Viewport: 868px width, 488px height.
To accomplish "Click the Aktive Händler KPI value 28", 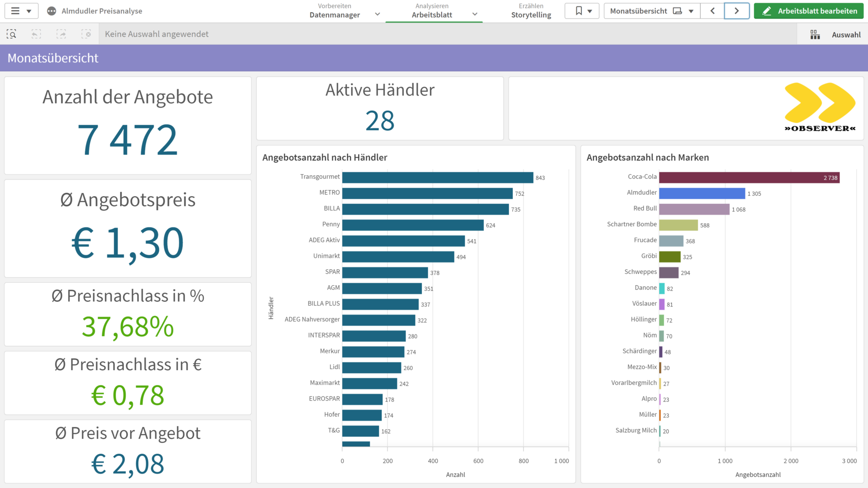I will click(x=380, y=121).
